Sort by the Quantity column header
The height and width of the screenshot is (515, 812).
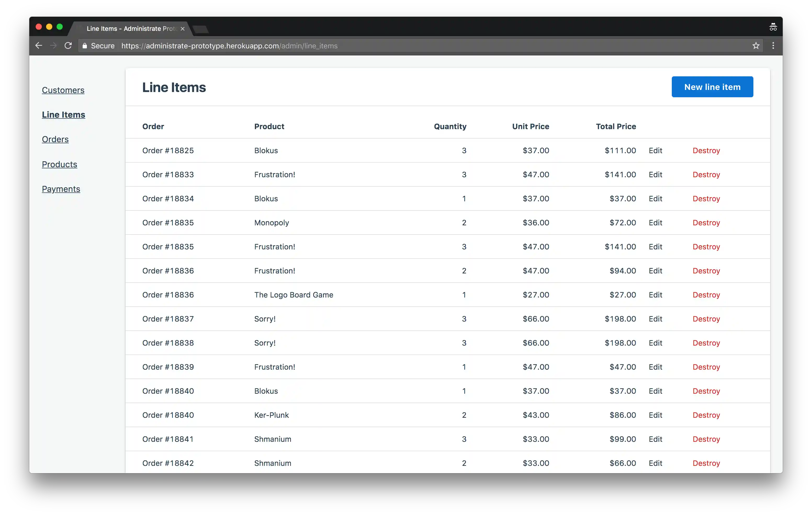point(450,126)
